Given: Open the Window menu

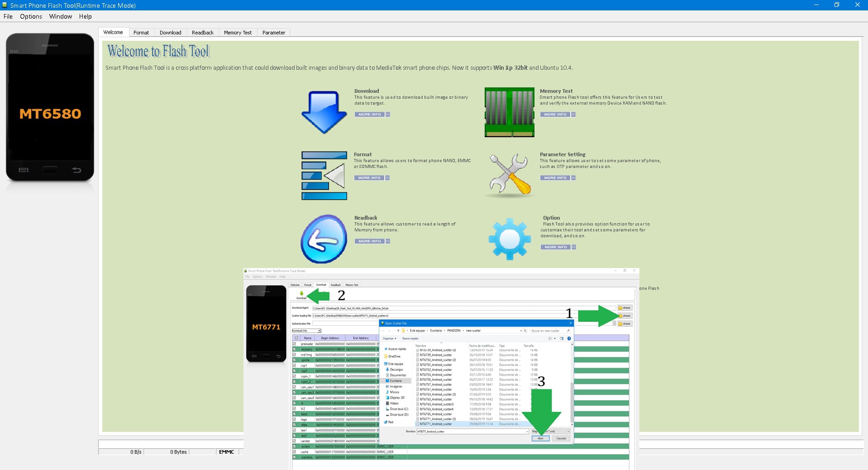Looking at the screenshot, I should coord(61,16).
